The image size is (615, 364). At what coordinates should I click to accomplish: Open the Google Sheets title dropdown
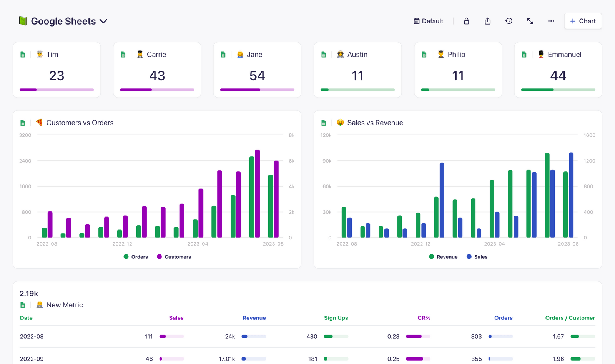[103, 22]
